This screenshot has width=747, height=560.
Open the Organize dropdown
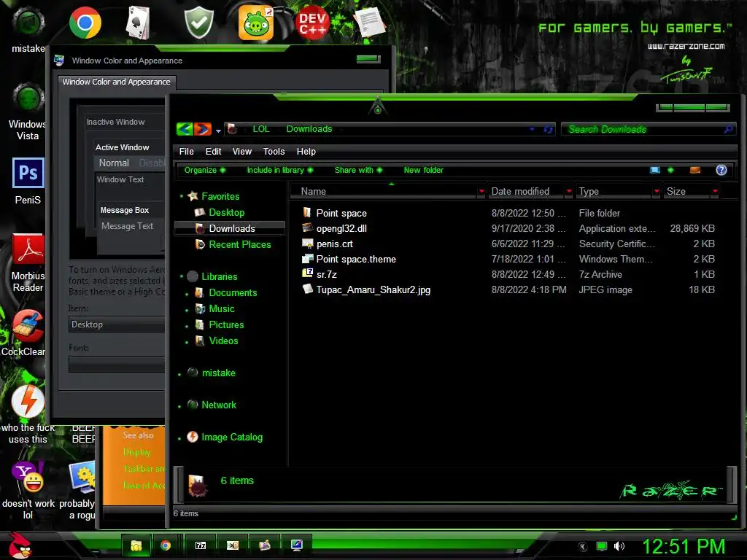point(205,170)
